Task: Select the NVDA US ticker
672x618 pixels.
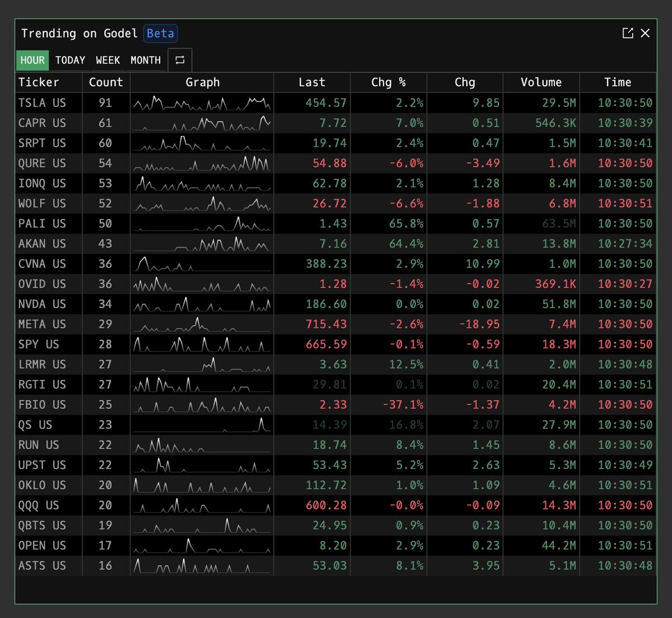Action: pos(42,304)
